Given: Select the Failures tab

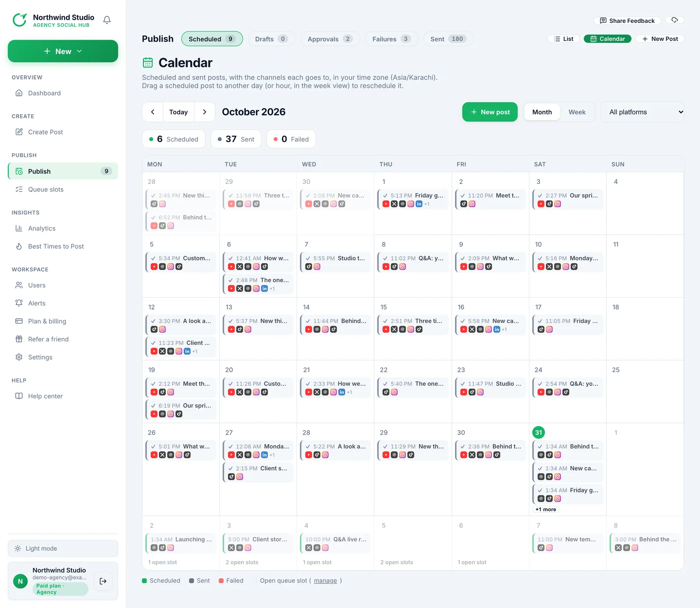Looking at the screenshot, I should 392,39.
